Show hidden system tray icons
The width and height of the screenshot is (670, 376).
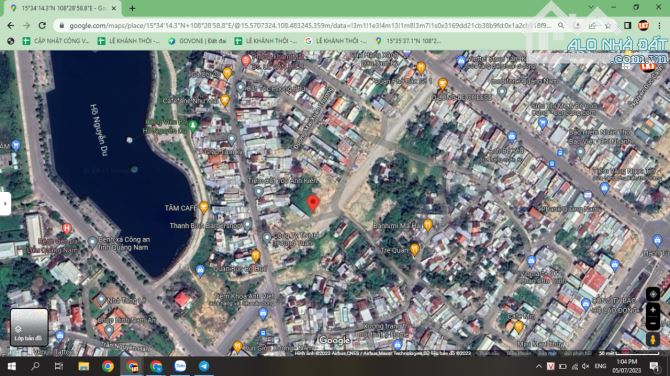pyautogui.click(x=538, y=366)
